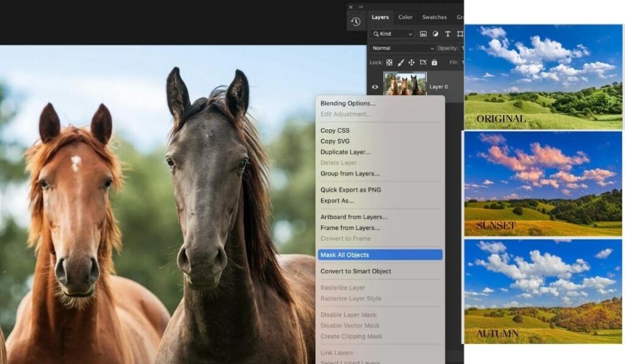This screenshot has width=625, height=364.
Task: Toggle the lock all padlock icon
Action: [434, 62]
